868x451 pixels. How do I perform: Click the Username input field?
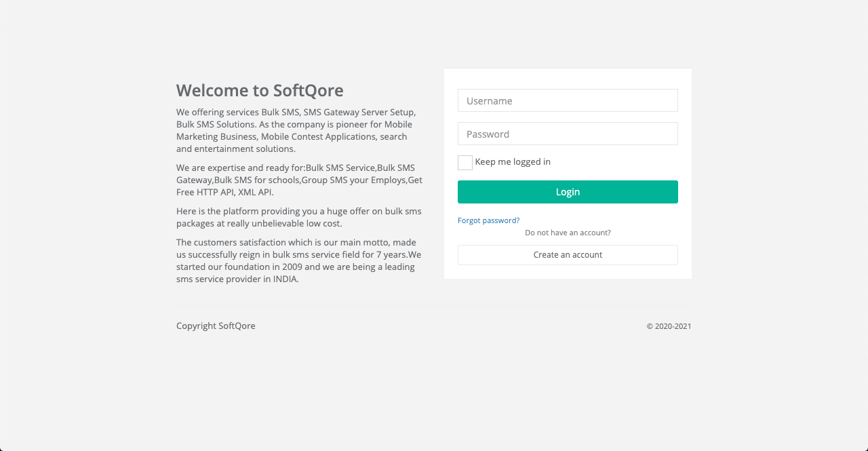pos(568,100)
